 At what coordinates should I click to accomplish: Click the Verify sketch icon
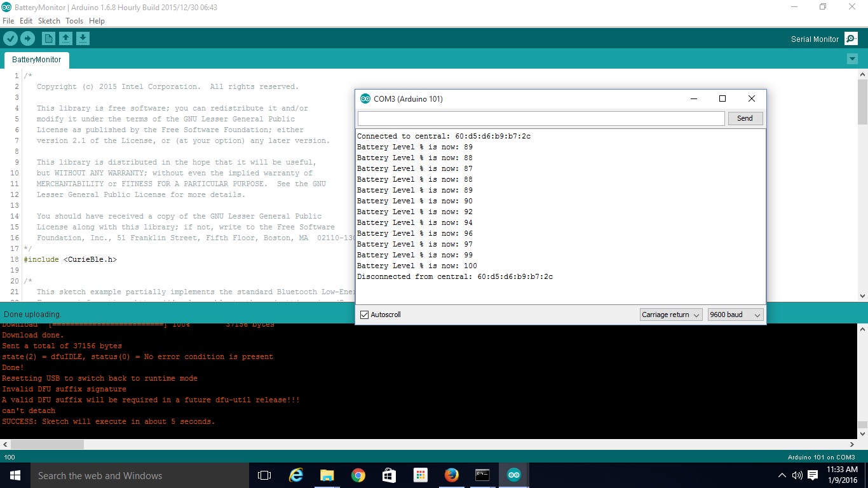pos(10,38)
